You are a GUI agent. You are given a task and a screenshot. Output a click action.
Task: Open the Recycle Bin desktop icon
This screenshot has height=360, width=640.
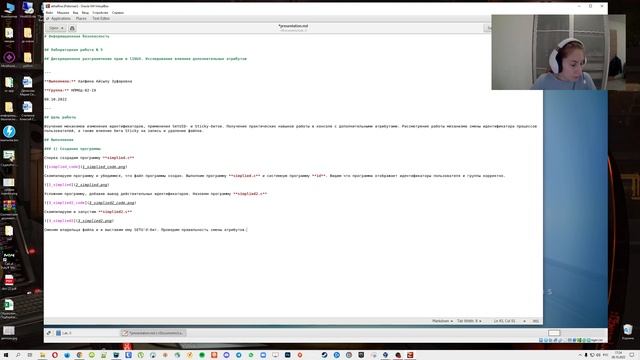628,331
